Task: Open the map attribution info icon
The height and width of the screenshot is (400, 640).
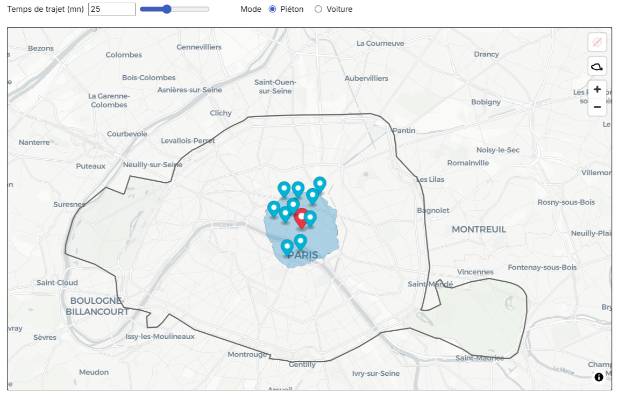Action: [x=599, y=377]
